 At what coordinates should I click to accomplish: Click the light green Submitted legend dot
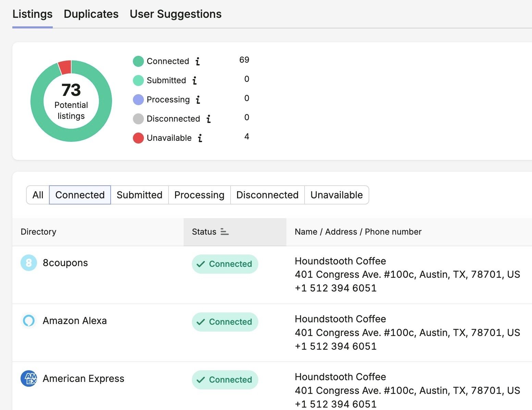(138, 80)
